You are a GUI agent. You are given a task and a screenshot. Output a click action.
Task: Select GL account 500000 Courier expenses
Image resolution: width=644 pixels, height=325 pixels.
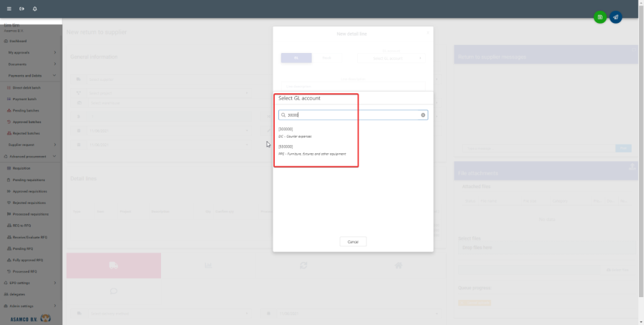coord(295,132)
